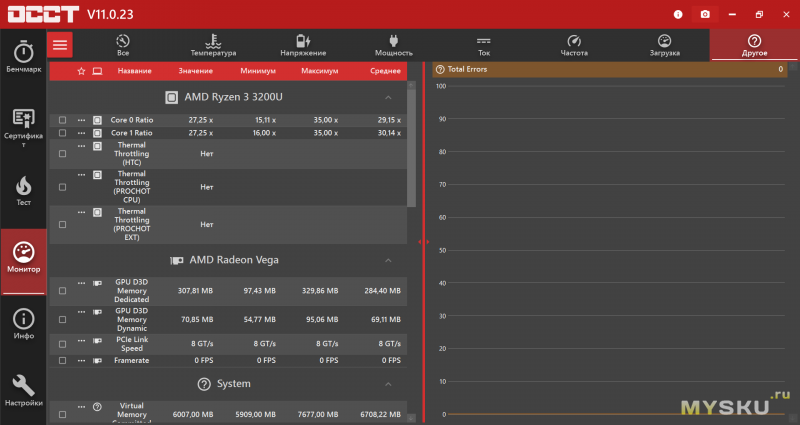Click the info icon in title bar
Viewport: 800px width, 425px height.
pyautogui.click(x=678, y=14)
